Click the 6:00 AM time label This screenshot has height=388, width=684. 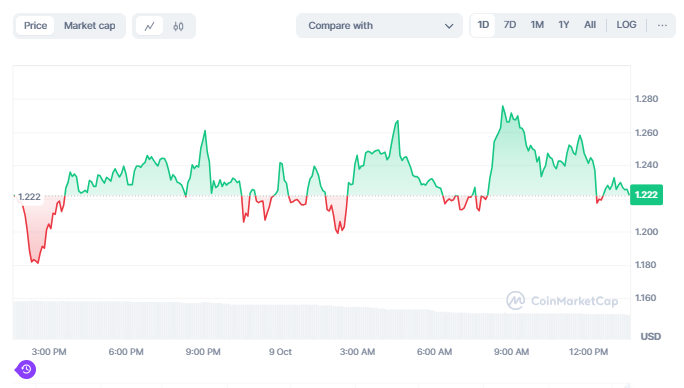point(434,352)
